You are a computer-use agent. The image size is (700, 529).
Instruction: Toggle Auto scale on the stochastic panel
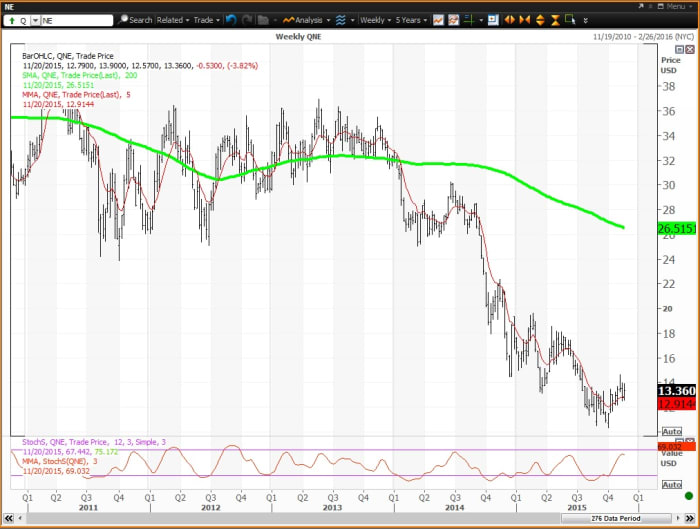[x=671, y=484]
